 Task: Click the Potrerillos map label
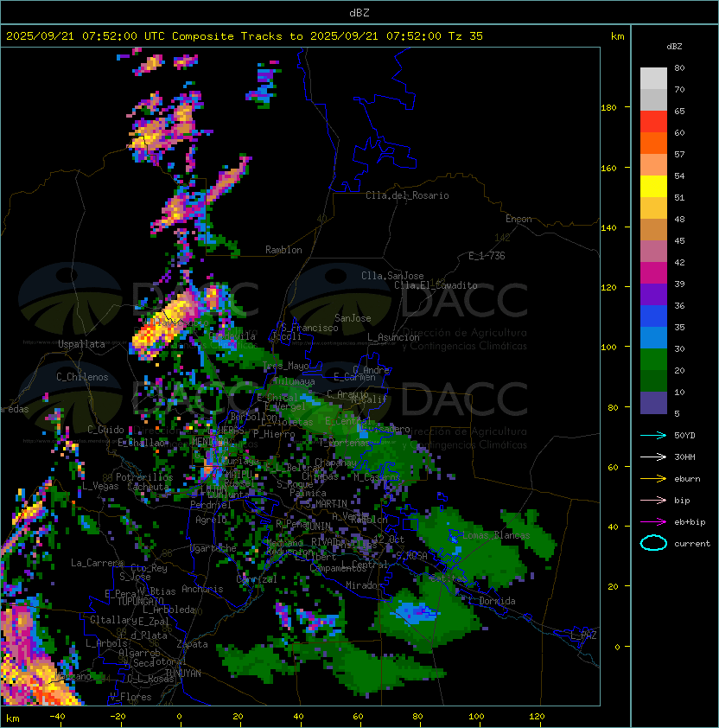pyautogui.click(x=144, y=477)
